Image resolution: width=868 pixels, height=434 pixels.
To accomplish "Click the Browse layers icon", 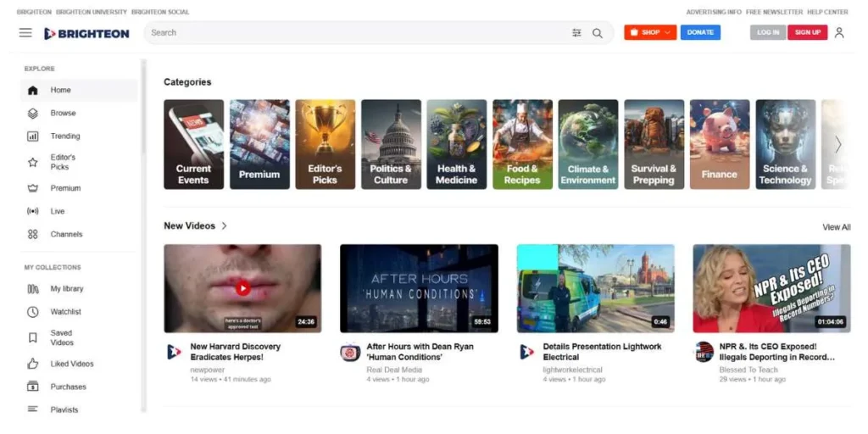I will pyautogui.click(x=33, y=113).
